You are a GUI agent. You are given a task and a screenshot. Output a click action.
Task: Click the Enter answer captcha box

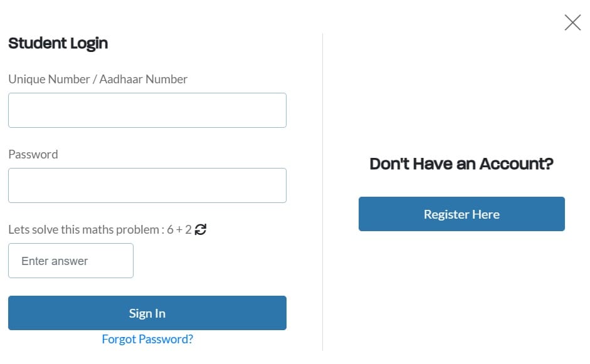70,260
